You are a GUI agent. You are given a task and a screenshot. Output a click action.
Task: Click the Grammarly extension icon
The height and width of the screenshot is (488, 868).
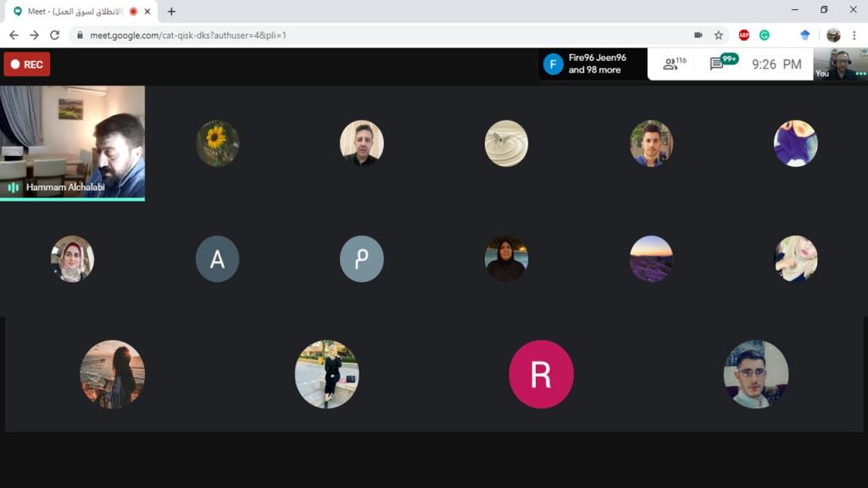pos(764,35)
